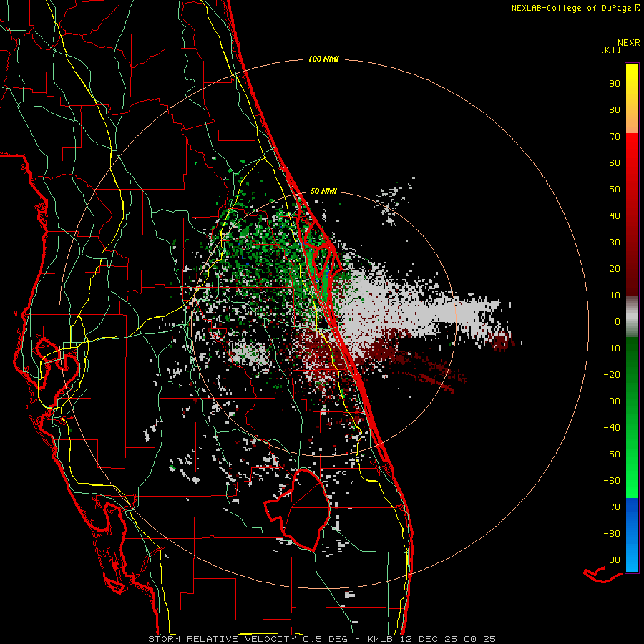Click the '-40' value on the velocity scale
Image resolution: width=644 pixels, height=644 pixels.
tap(612, 428)
